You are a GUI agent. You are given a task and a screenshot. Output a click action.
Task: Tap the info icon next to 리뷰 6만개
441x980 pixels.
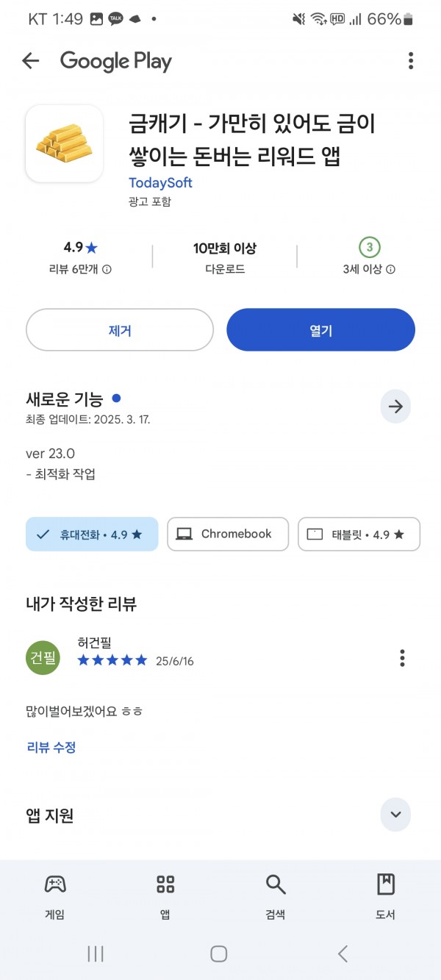107,270
